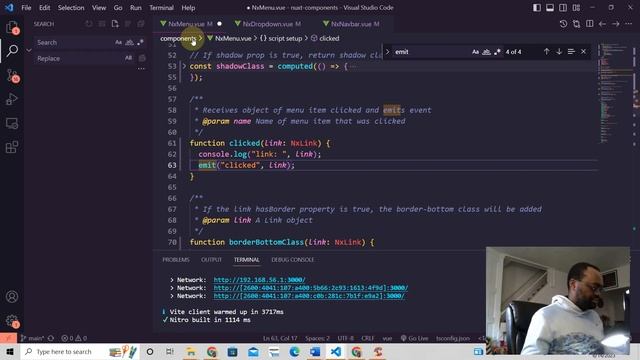Refresh the search results in Search panel
The image size is (640, 360).
pyautogui.click(x=89, y=24)
